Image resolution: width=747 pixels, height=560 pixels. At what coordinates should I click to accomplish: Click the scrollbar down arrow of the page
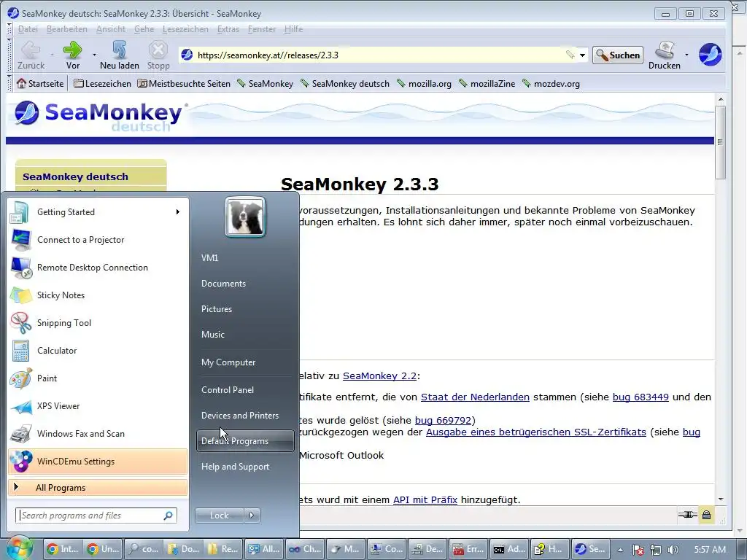point(720,499)
